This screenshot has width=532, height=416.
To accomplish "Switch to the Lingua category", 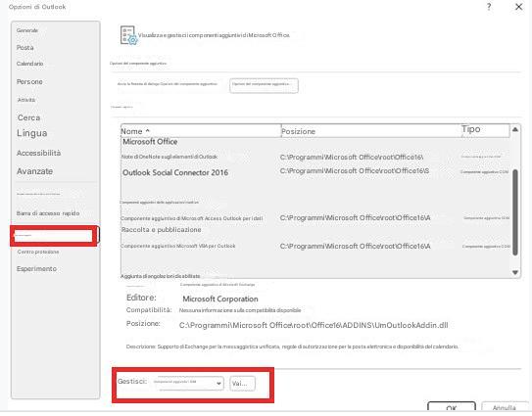I will [32, 133].
